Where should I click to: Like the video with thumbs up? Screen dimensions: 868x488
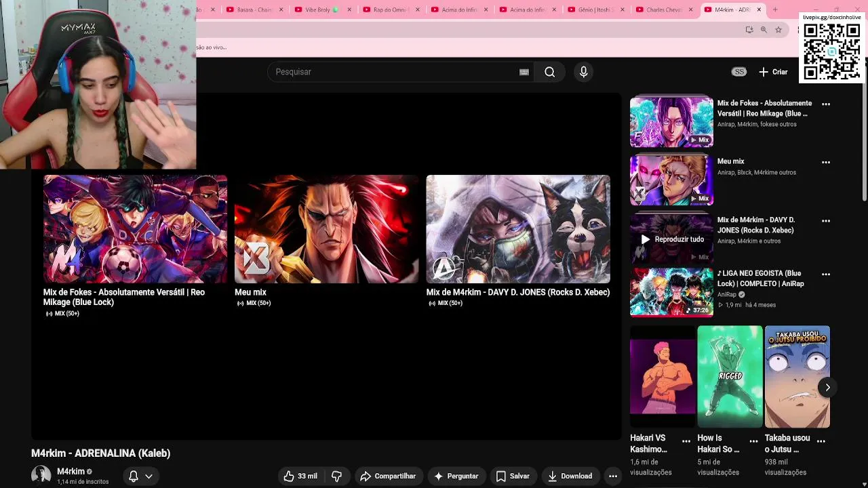tap(300, 476)
